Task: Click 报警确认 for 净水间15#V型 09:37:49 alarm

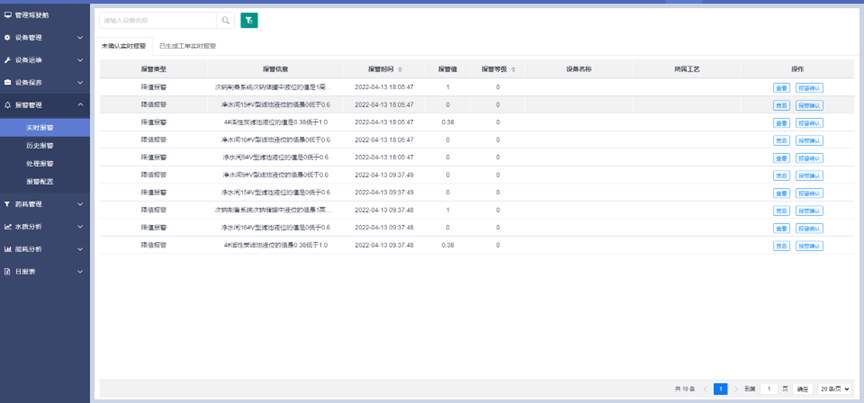Action: [x=809, y=194]
